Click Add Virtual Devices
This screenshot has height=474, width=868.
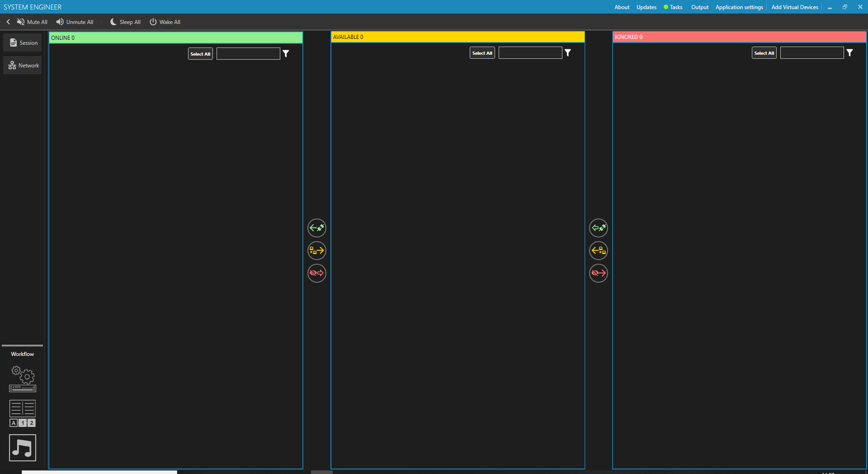pyautogui.click(x=795, y=7)
